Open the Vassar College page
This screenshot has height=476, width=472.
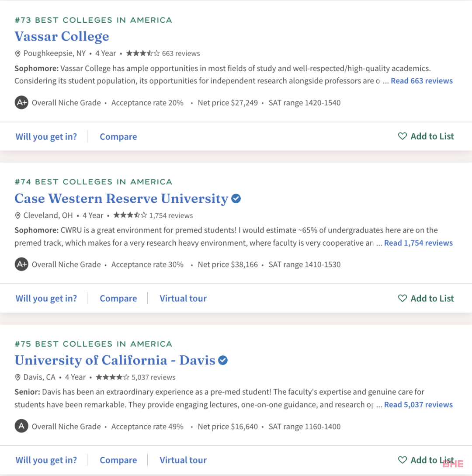[x=62, y=36]
